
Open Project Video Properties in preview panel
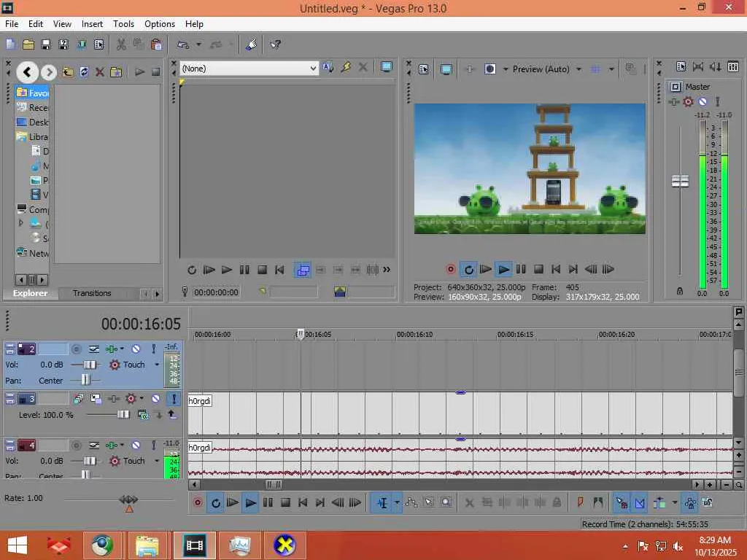(x=424, y=69)
